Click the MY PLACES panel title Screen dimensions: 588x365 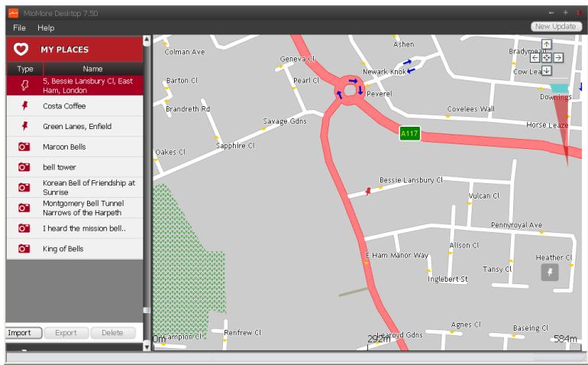coord(65,50)
